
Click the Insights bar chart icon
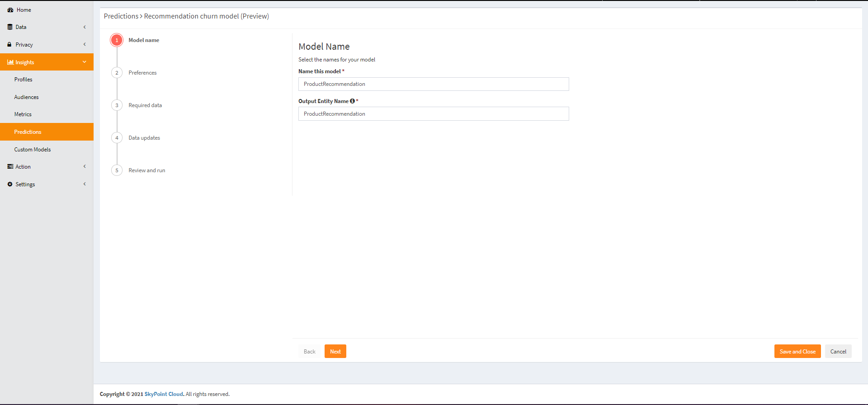pos(10,62)
